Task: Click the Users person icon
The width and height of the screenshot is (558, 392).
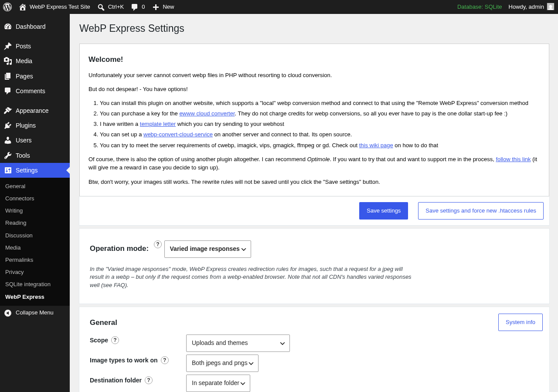Action: coord(8,140)
